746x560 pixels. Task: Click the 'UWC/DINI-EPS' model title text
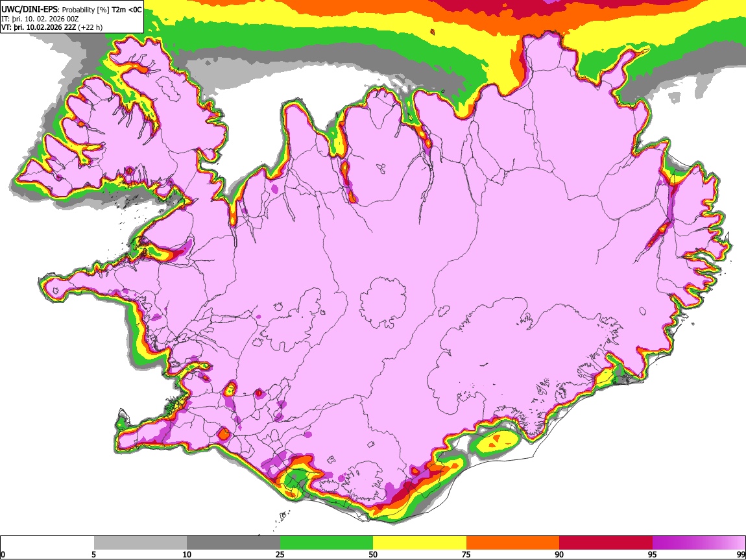tap(29, 10)
